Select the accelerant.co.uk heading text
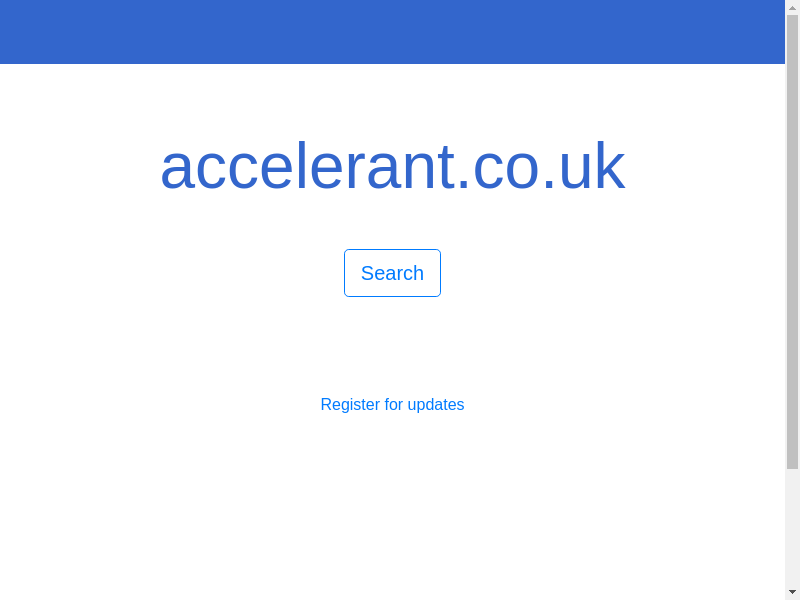Viewport: 800px width, 600px height. (392, 166)
